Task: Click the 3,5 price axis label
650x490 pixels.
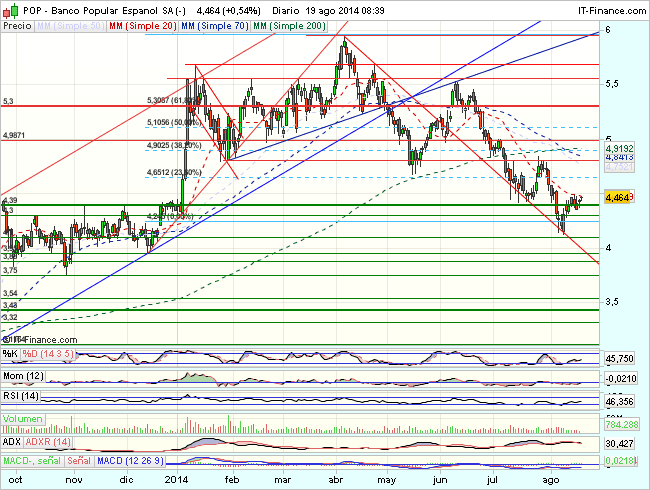Action: pos(612,302)
